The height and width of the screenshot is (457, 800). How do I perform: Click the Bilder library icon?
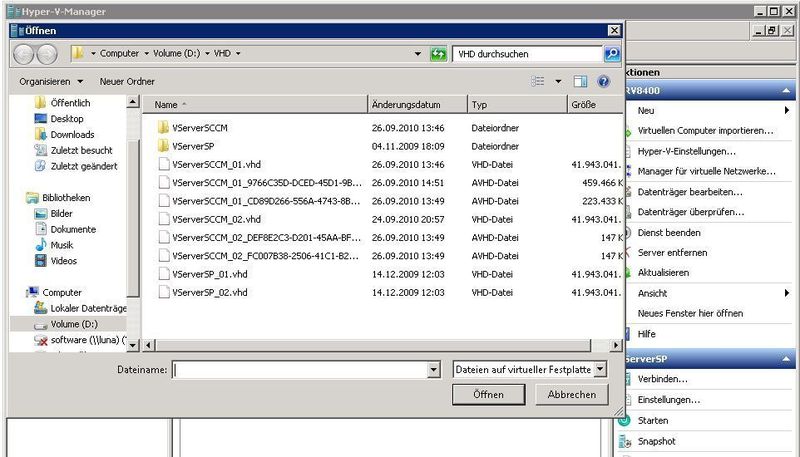point(41,213)
